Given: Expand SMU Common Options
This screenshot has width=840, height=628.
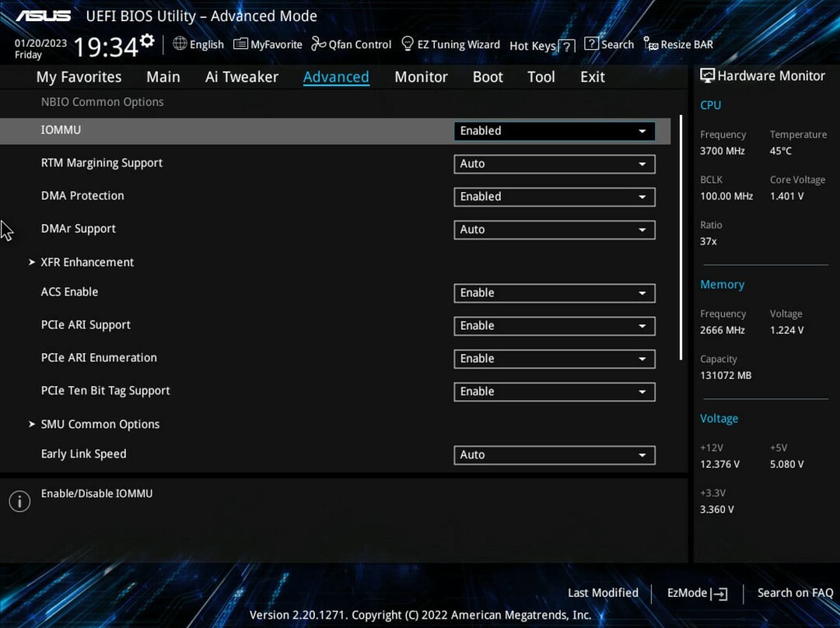Looking at the screenshot, I should point(100,424).
